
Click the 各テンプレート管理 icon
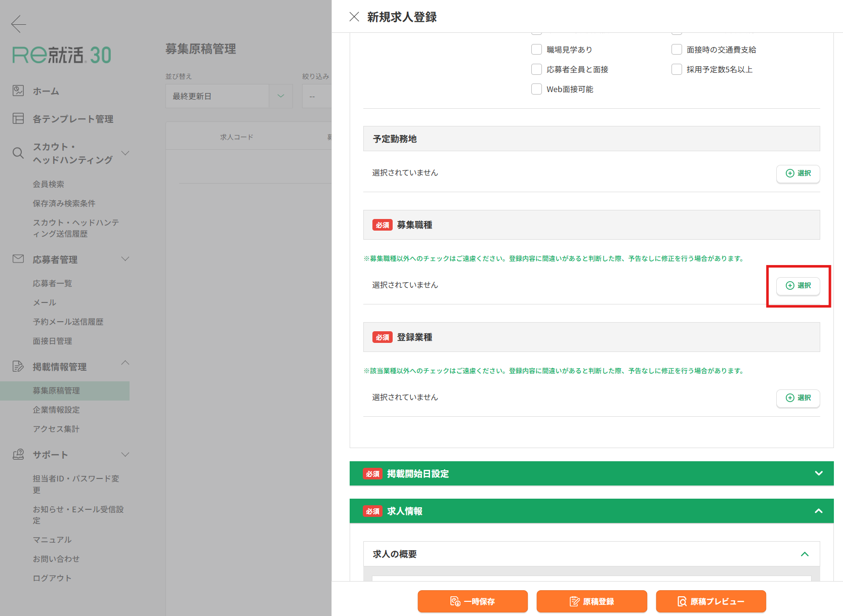[x=18, y=118]
